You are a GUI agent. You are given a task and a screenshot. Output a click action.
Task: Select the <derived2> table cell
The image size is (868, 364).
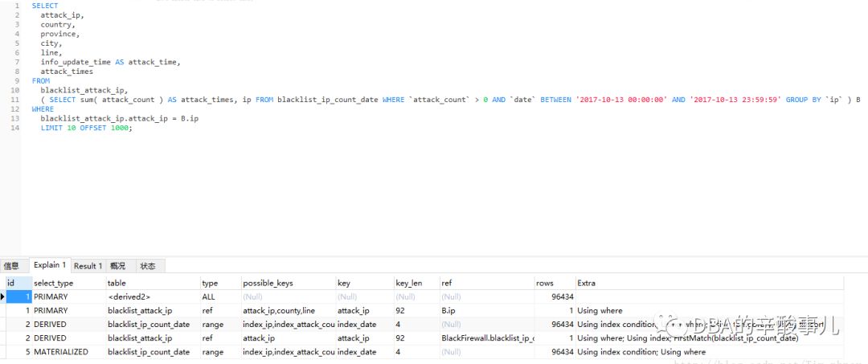click(x=129, y=297)
